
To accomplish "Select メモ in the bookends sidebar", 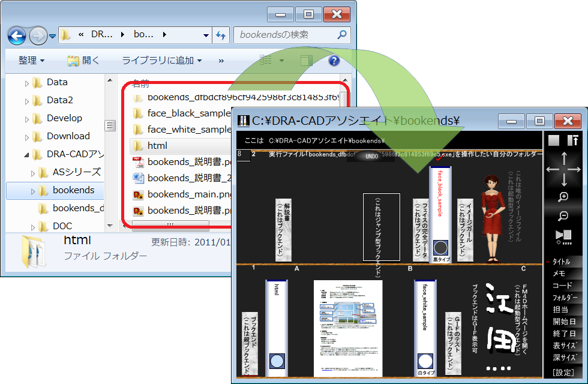I will [559, 274].
